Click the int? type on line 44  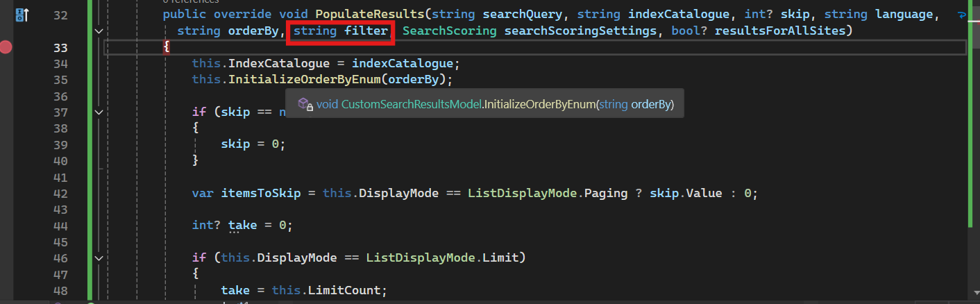point(207,226)
